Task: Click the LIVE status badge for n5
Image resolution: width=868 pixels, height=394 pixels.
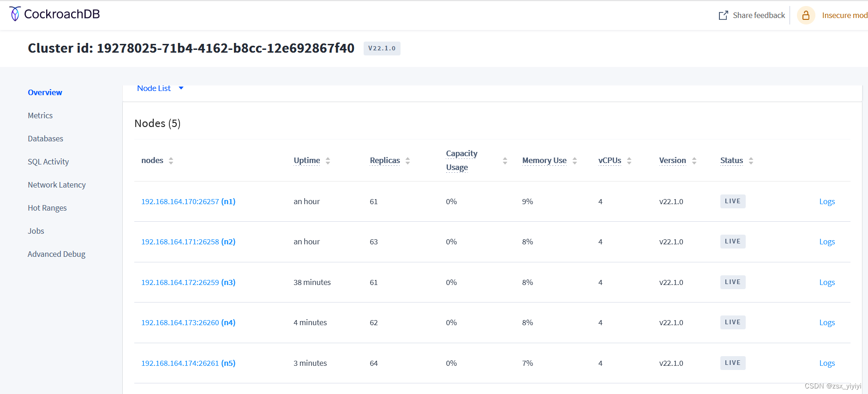Action: pos(733,363)
